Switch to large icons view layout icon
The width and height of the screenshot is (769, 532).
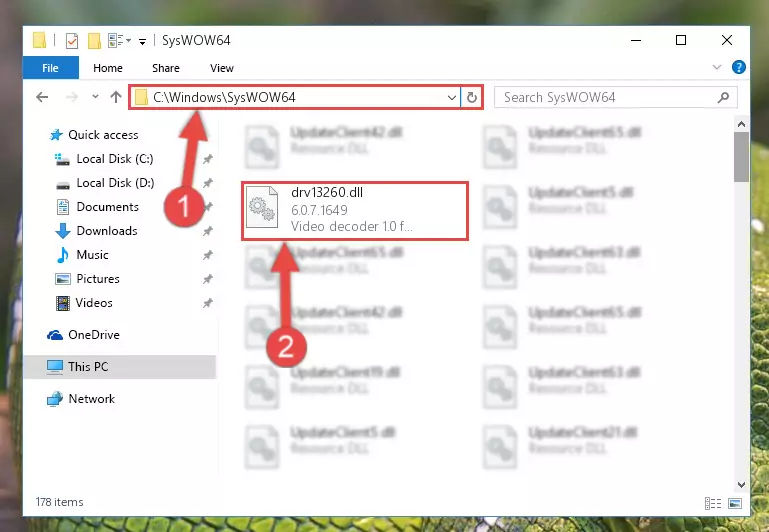[x=735, y=503]
